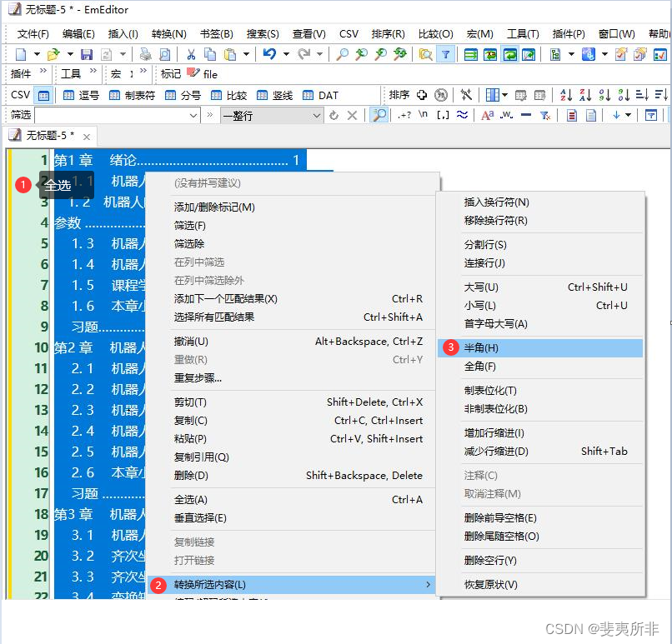Click the Save disk icon

tap(87, 54)
